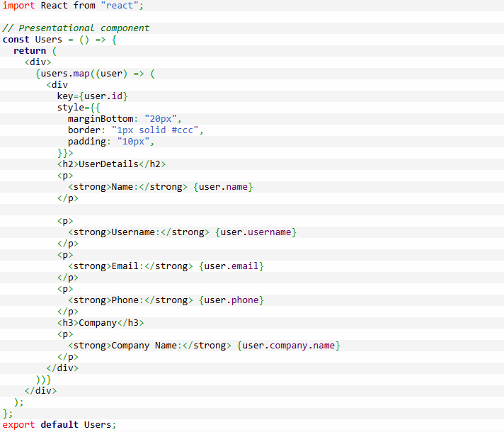Screen dimensions: 504x432
Task: Click users.map in the JSX expression
Action: [x=62, y=74]
